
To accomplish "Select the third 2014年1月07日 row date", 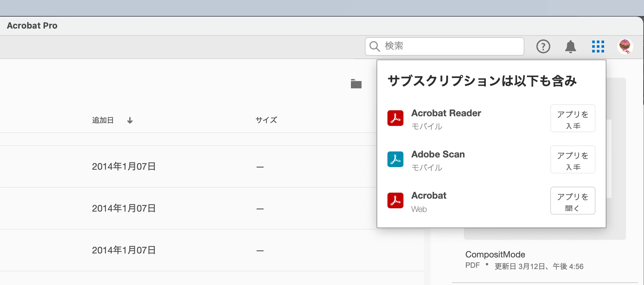I will [124, 250].
